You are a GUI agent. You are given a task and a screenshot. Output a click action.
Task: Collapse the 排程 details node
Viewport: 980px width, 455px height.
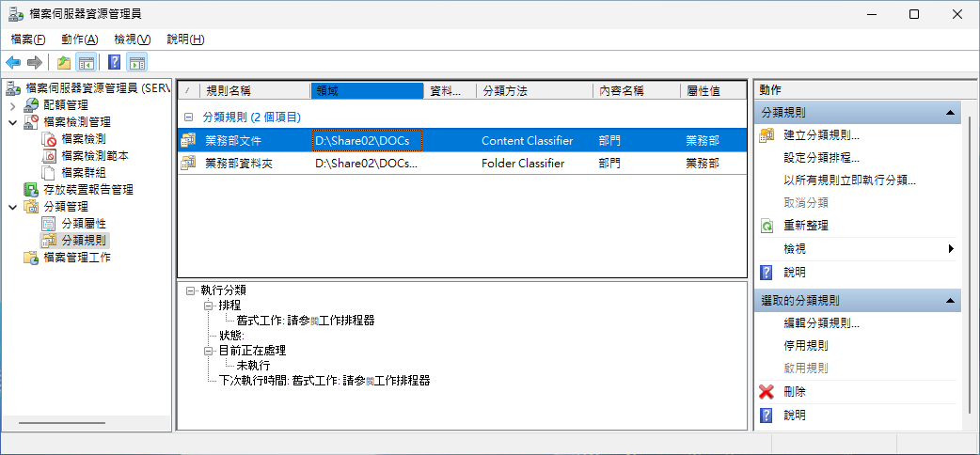click(x=208, y=306)
